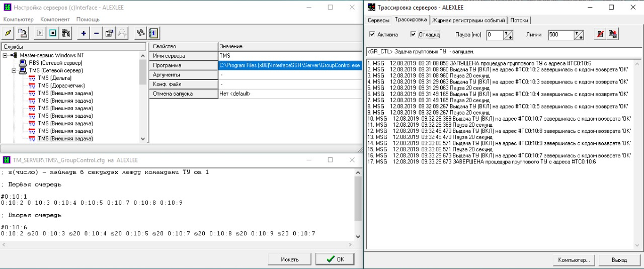The height and width of the screenshot is (269, 644).
Task: Click the Компьютер... button
Action: click(x=574, y=260)
